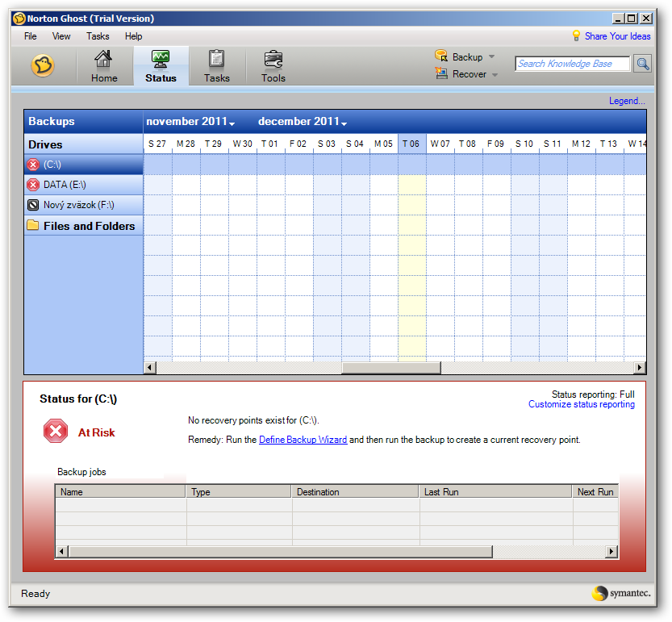The height and width of the screenshot is (622, 672).
Task: Select the DATA (E:\) drive row
Action: pyautogui.click(x=84, y=185)
